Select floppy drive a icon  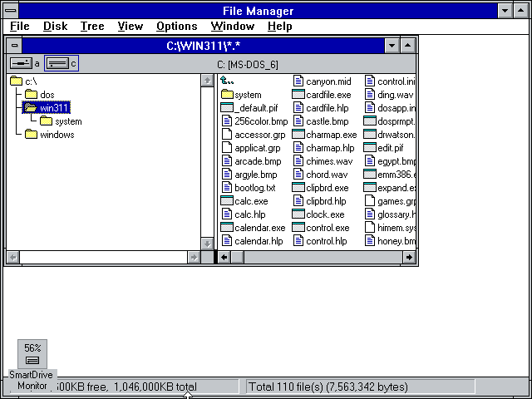click(x=21, y=63)
